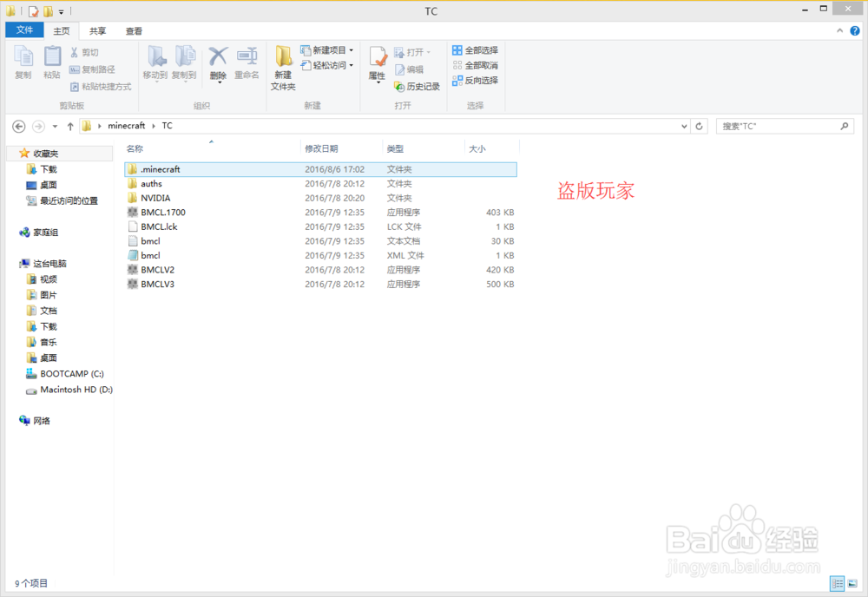868x597 pixels.
Task: Open the address bar history dropdown
Action: pos(684,125)
